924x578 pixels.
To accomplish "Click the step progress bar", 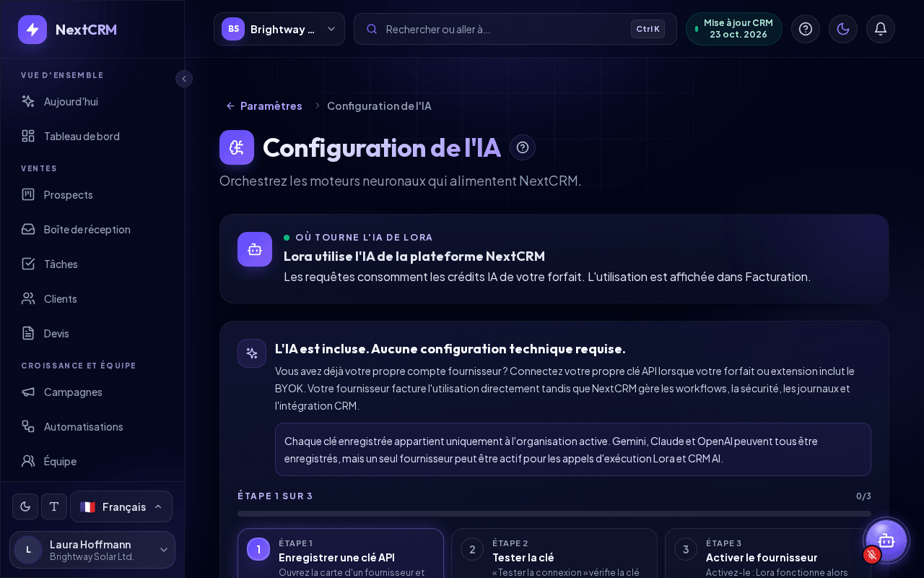I will click(x=554, y=514).
